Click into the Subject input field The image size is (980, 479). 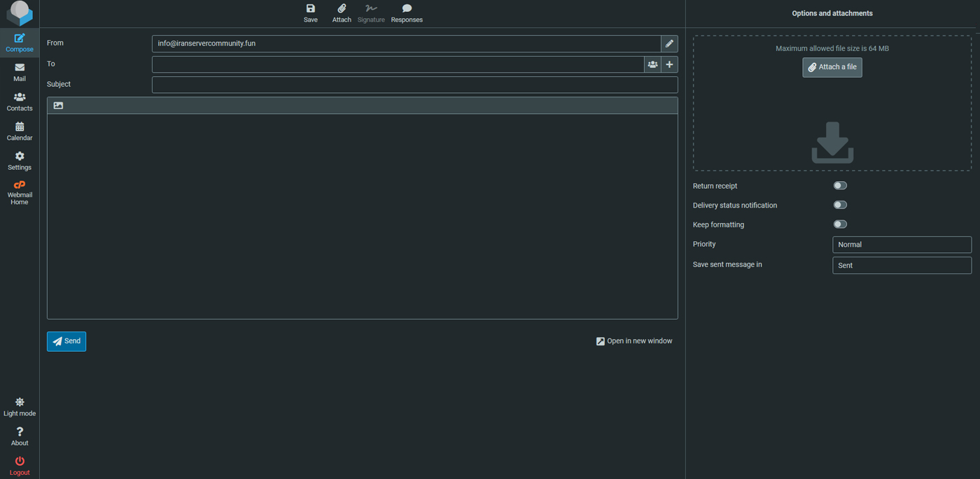(414, 85)
